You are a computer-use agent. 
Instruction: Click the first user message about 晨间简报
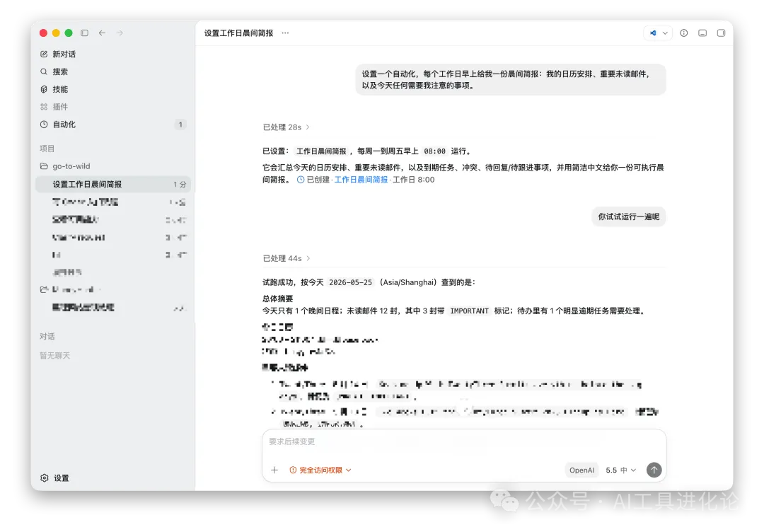point(511,79)
